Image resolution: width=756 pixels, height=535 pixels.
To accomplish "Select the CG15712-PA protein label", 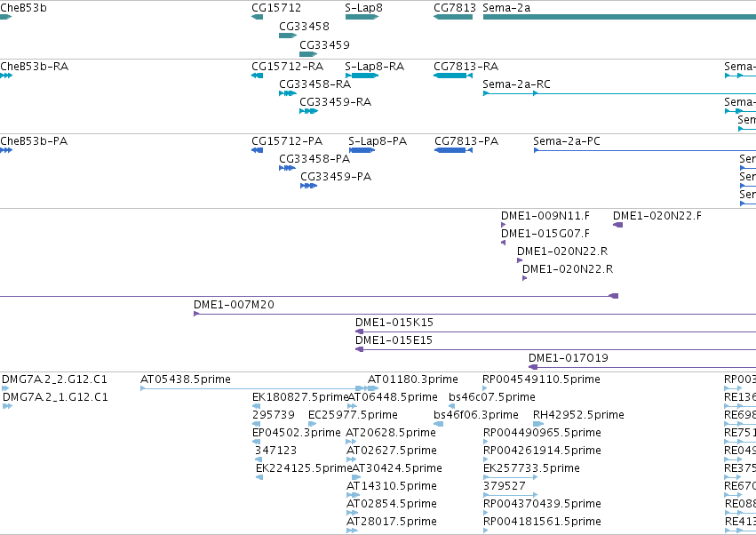I will [x=287, y=141].
